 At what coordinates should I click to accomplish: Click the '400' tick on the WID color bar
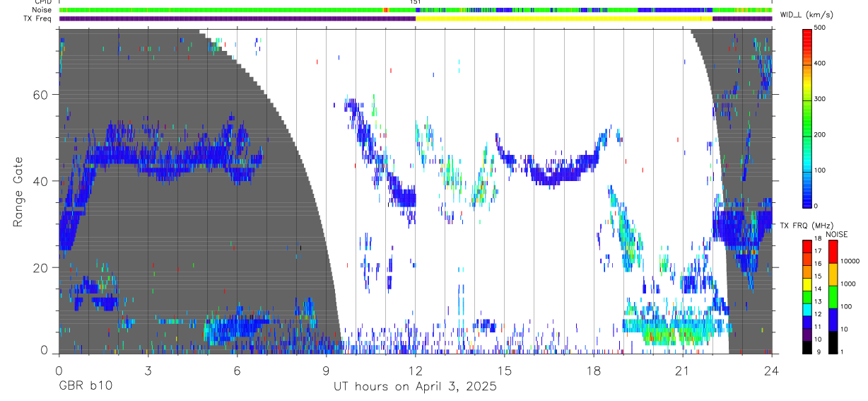(821, 64)
